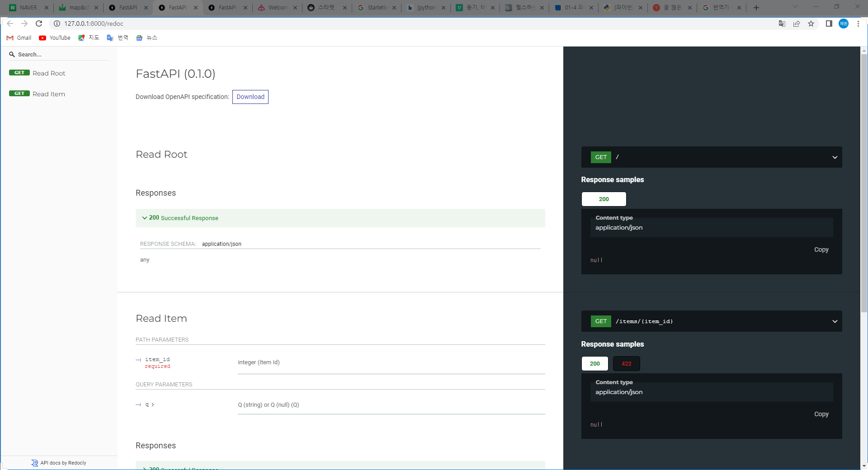The image size is (868, 470).
Task: Click the Read Item section heading
Action: (161, 319)
